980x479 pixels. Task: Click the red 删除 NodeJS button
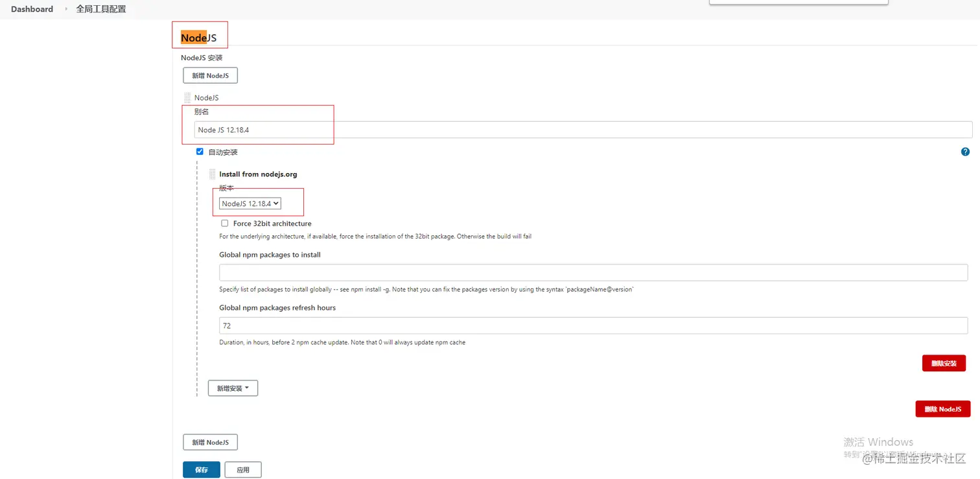tap(942, 409)
